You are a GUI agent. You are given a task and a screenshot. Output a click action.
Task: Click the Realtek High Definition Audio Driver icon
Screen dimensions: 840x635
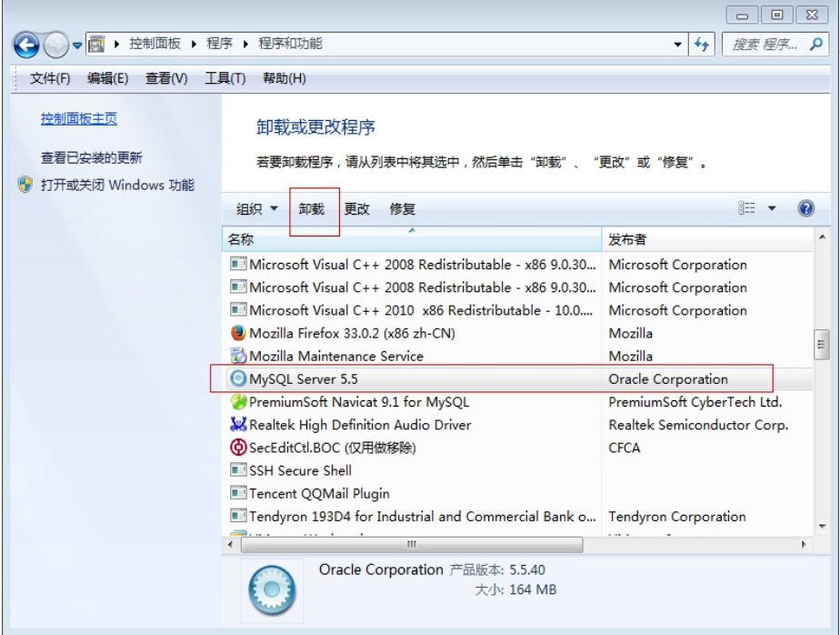point(238,424)
